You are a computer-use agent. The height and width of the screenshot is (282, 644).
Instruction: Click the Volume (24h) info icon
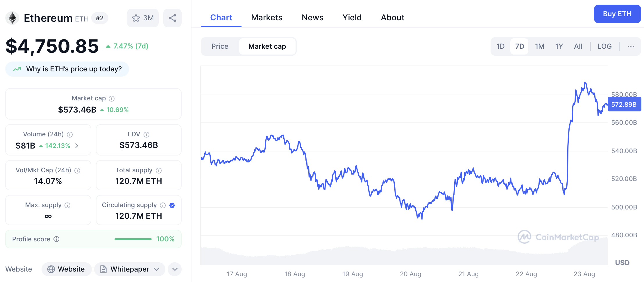point(70,135)
